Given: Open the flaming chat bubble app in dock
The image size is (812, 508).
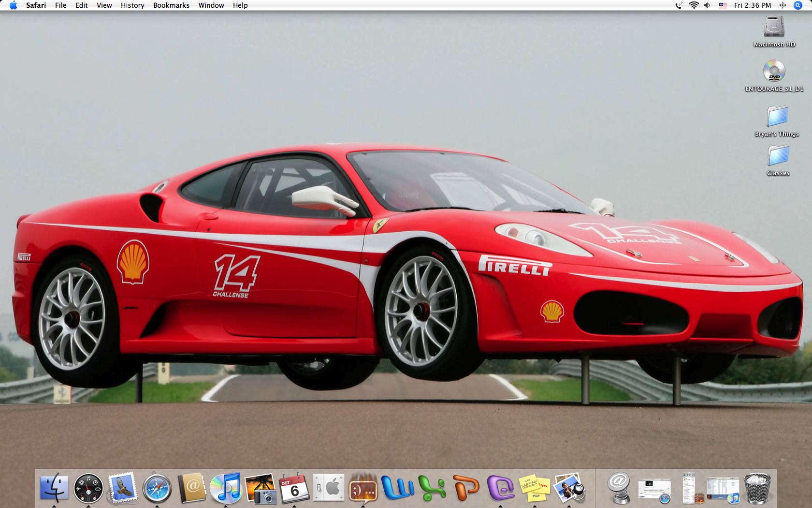Looking at the screenshot, I should point(363,488).
